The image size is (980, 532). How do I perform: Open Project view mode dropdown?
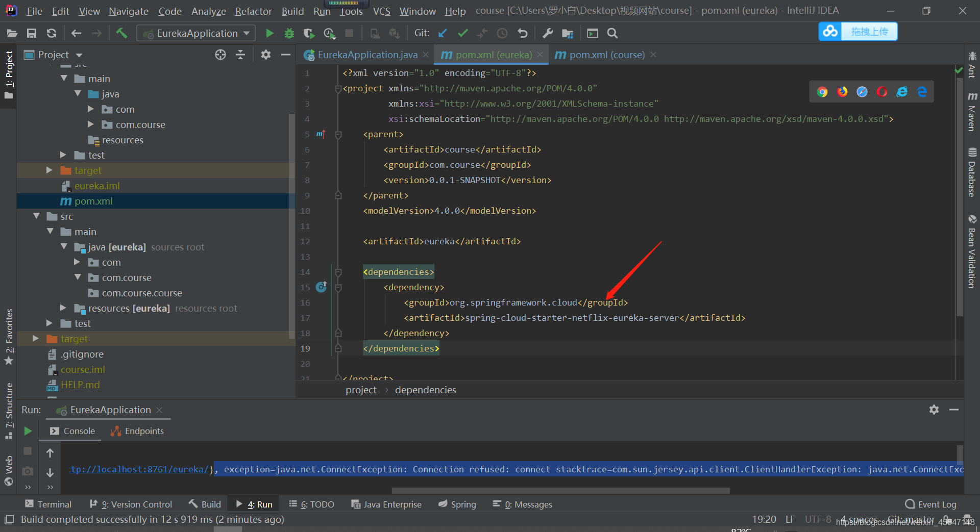click(x=79, y=55)
